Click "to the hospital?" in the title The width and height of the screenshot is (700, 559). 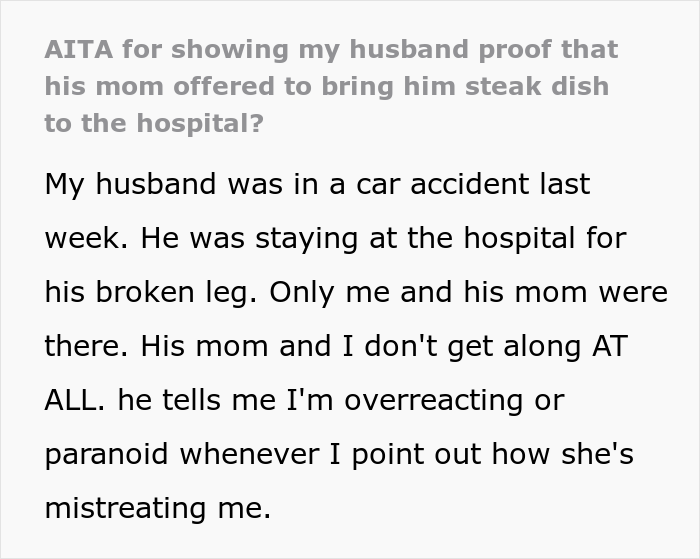[154, 123]
